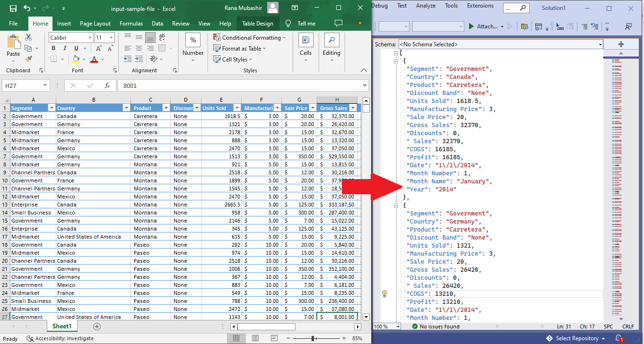This screenshot has height=344, width=644.
Task: Open the Calibri font name dropdown
Action: 90,37
